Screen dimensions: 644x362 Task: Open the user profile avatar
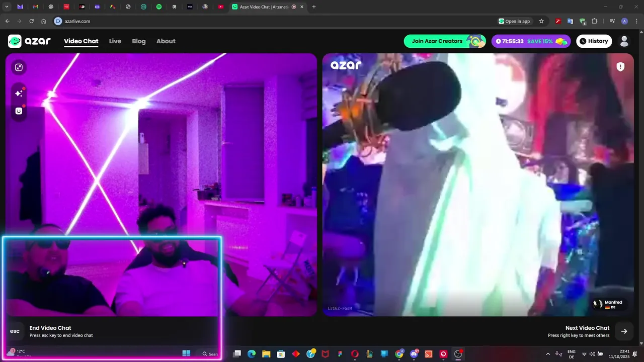(x=624, y=41)
